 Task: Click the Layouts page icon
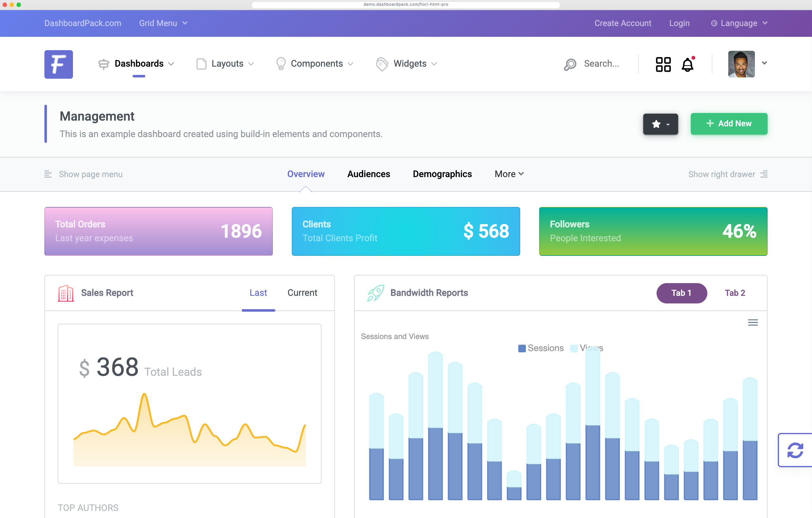201,64
